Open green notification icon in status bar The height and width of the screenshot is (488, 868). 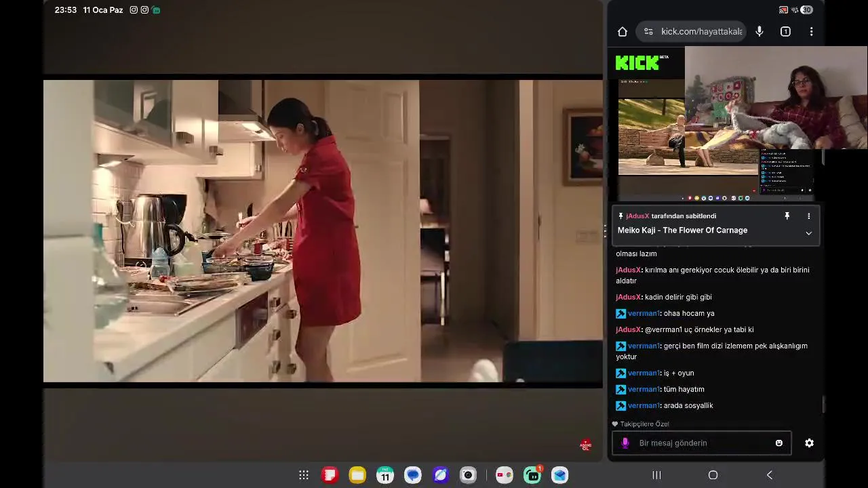point(156,10)
